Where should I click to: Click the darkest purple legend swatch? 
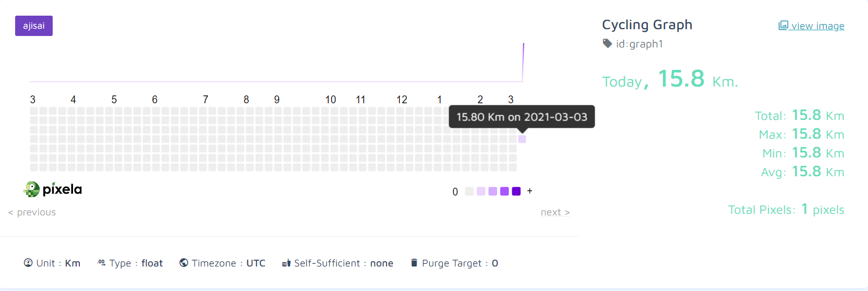(x=516, y=191)
